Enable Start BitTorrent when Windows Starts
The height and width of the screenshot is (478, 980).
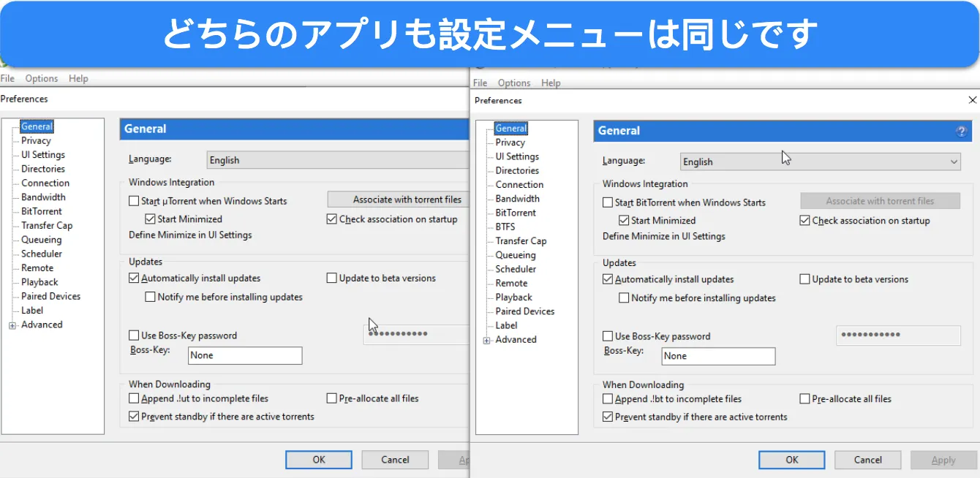tap(608, 202)
